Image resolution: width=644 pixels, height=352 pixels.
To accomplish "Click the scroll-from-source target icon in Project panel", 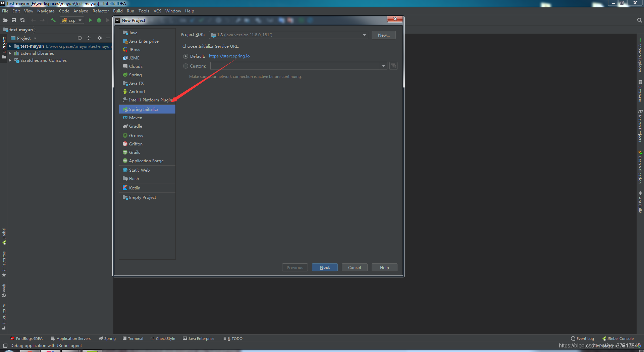I will (80, 38).
